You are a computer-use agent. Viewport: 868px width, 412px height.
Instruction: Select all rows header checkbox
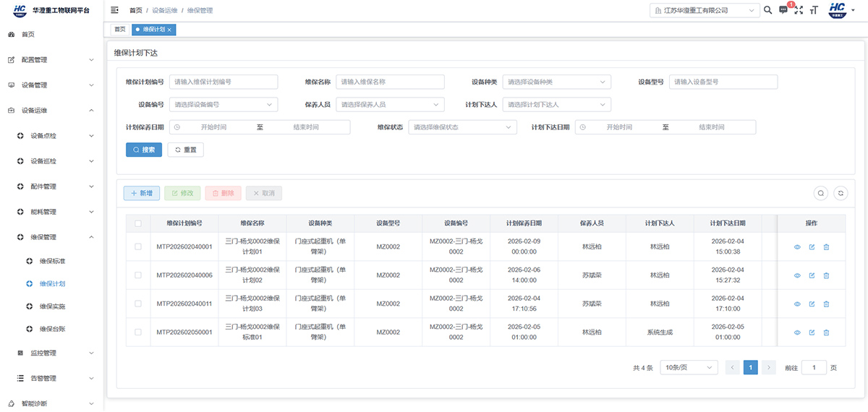[138, 223]
